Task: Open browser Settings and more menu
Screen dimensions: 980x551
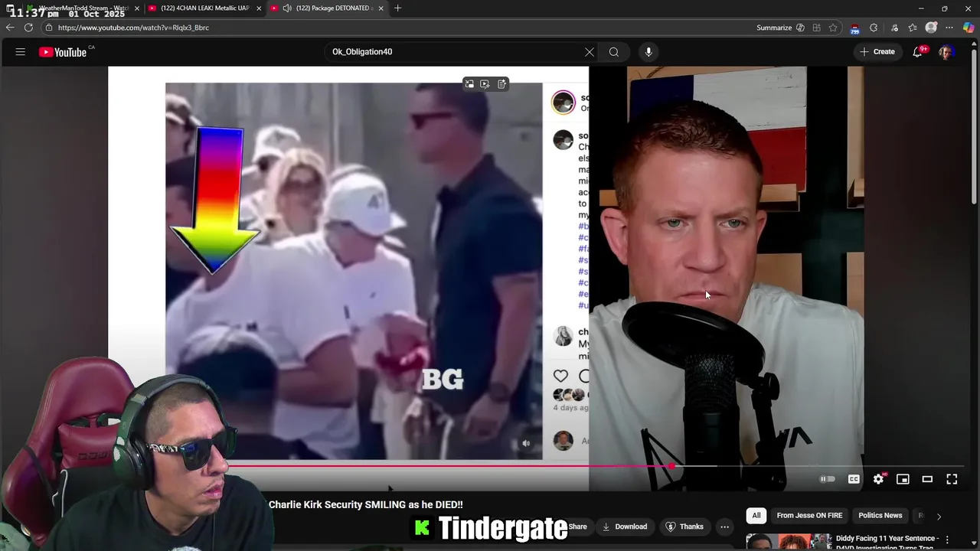Action: pyautogui.click(x=949, y=28)
